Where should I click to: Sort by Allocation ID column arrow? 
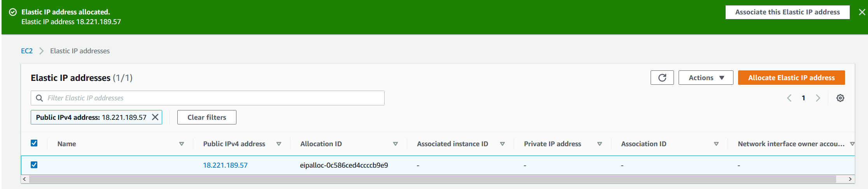395,144
